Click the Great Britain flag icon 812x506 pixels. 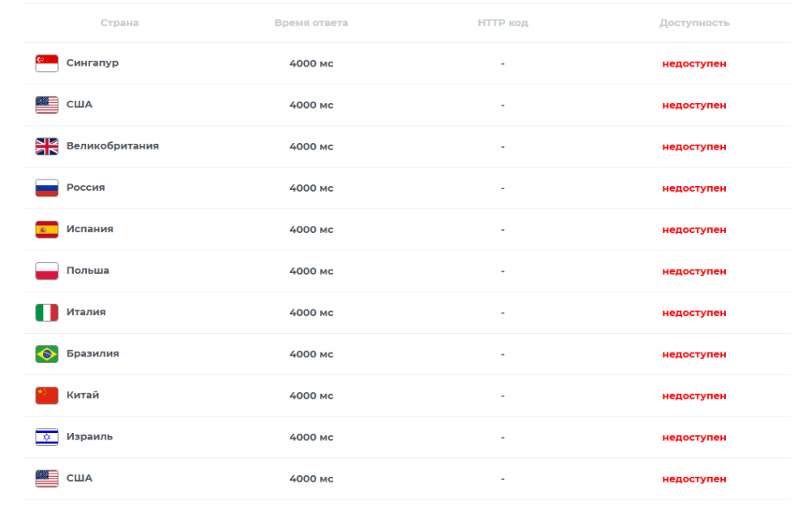click(x=46, y=146)
